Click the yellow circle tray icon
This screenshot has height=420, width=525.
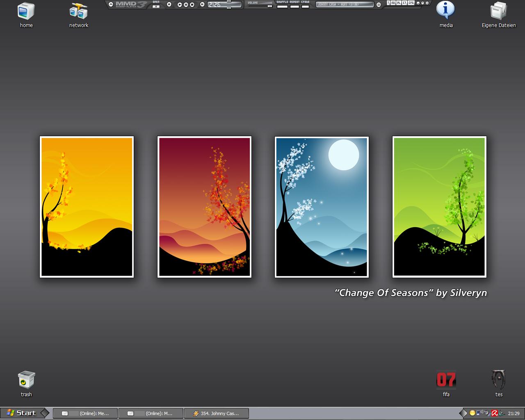[472, 413]
